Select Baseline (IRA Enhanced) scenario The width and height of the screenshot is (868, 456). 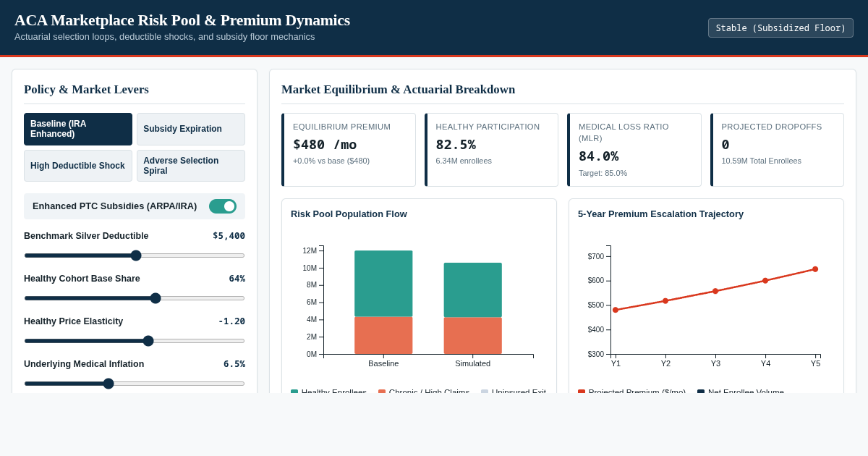[x=78, y=129]
